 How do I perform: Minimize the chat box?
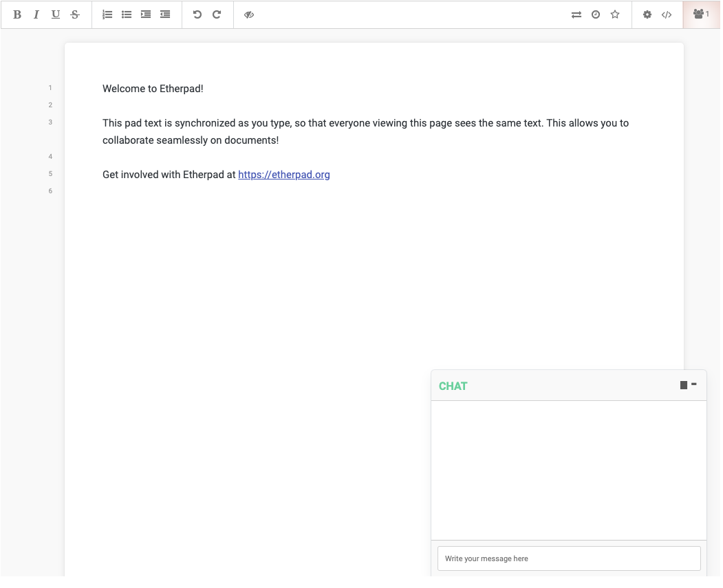point(694,384)
